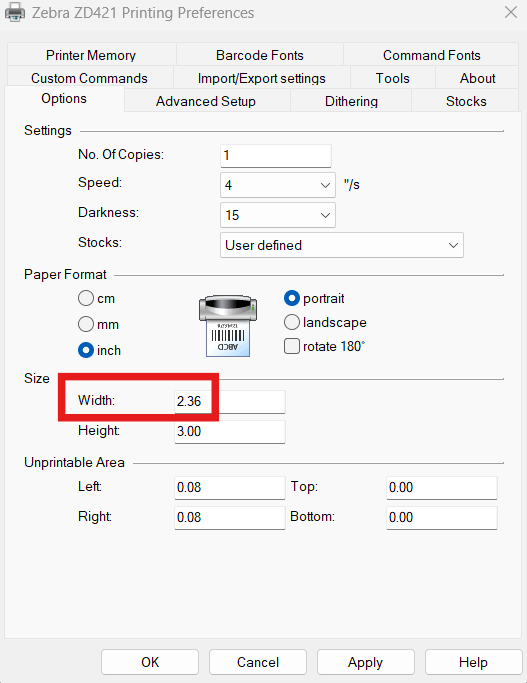Screen dimensions: 527x683
Task: Click the Width input field
Action: 230,401
